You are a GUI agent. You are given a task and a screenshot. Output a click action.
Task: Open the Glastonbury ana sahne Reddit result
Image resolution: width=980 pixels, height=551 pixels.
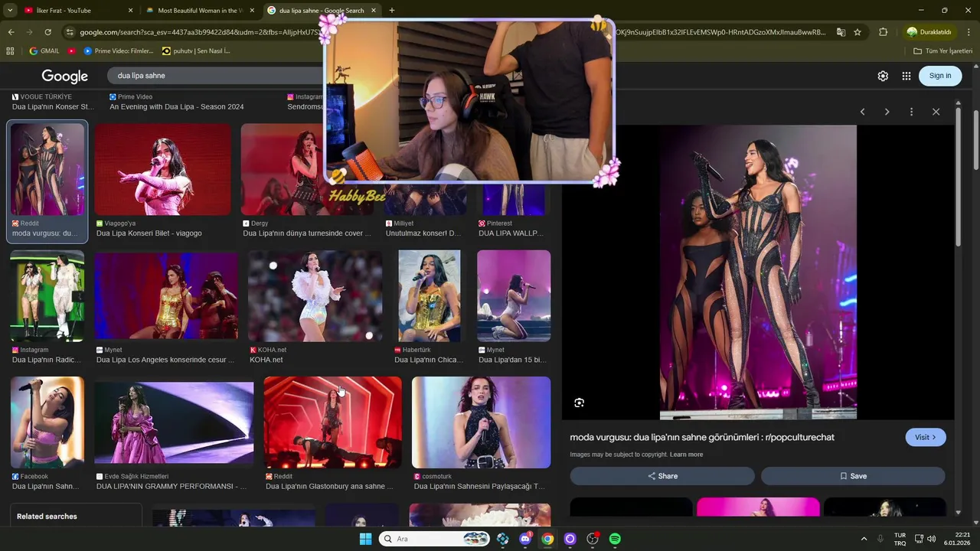click(x=332, y=422)
